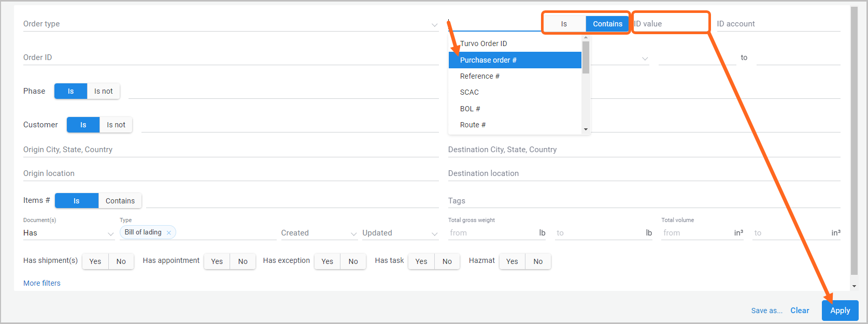868x324 pixels.
Task: Select Turvo Order ID option
Action: click(515, 43)
